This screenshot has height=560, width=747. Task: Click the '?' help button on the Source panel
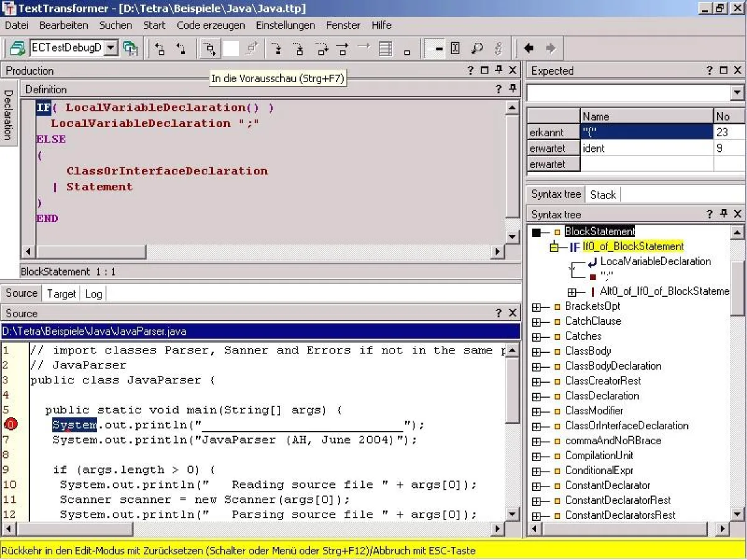click(497, 312)
